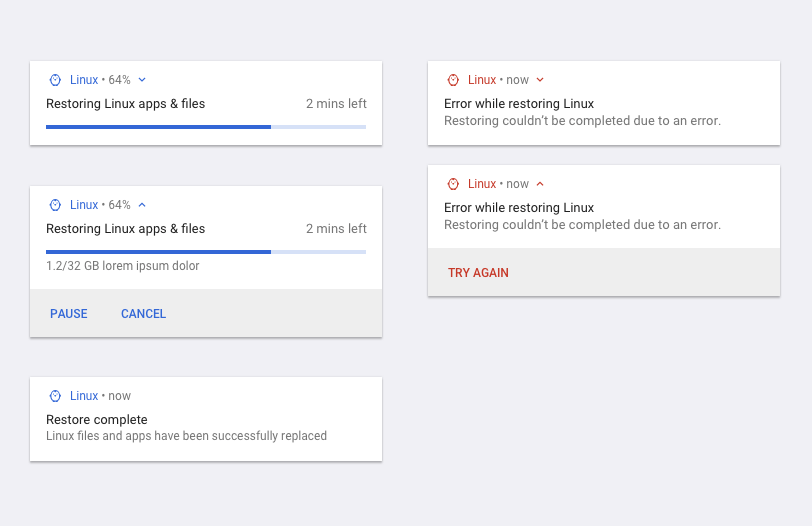Screen dimensions: 812x526
Task: Click Linux icon in Restore complete notification
Action: 55,396
